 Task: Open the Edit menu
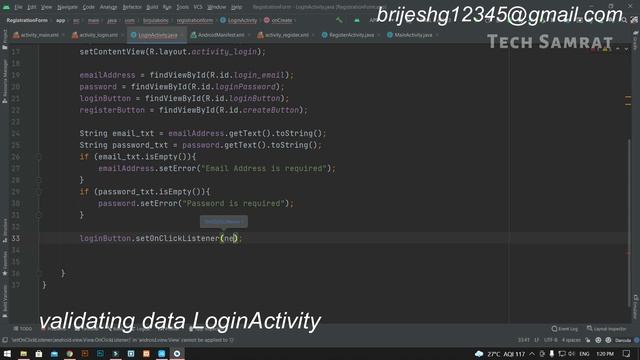point(32,7)
